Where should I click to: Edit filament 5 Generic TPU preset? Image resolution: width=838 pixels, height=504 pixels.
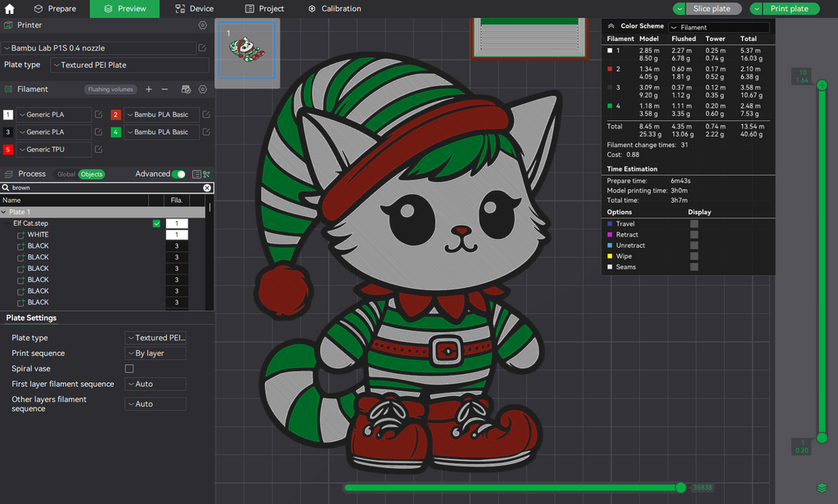(98, 150)
